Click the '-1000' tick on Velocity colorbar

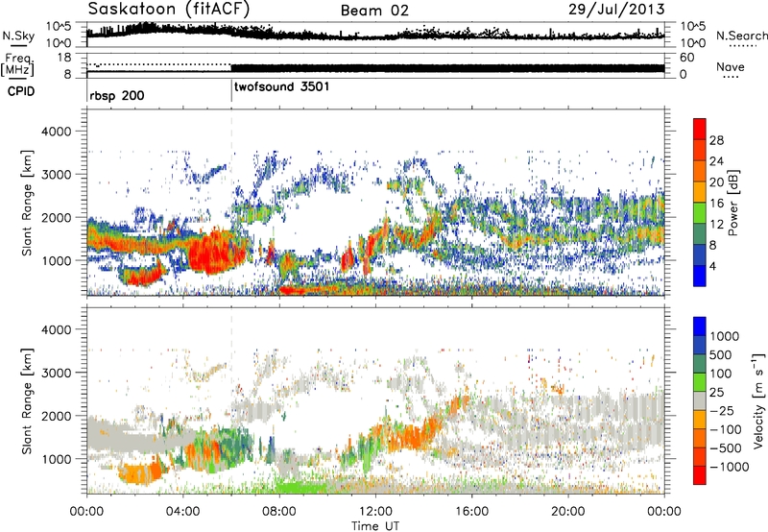click(729, 467)
